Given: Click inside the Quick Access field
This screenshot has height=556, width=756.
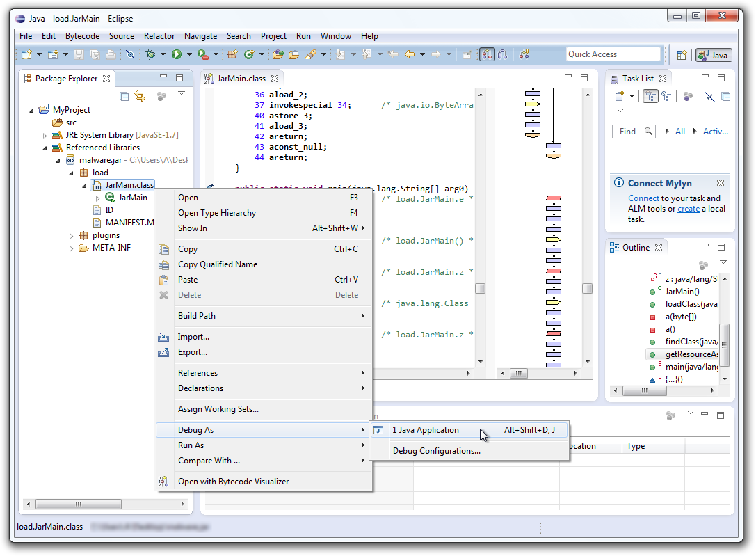Looking at the screenshot, I should pyautogui.click(x=612, y=54).
